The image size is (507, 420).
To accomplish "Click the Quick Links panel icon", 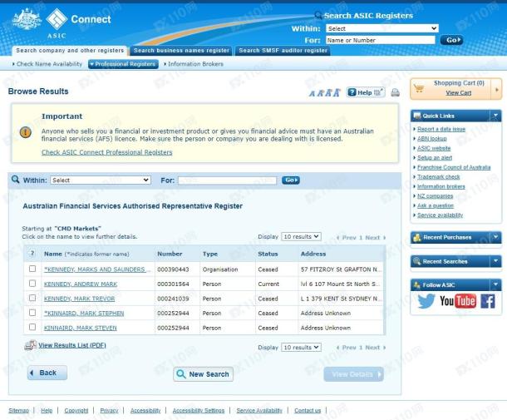I will click(417, 116).
